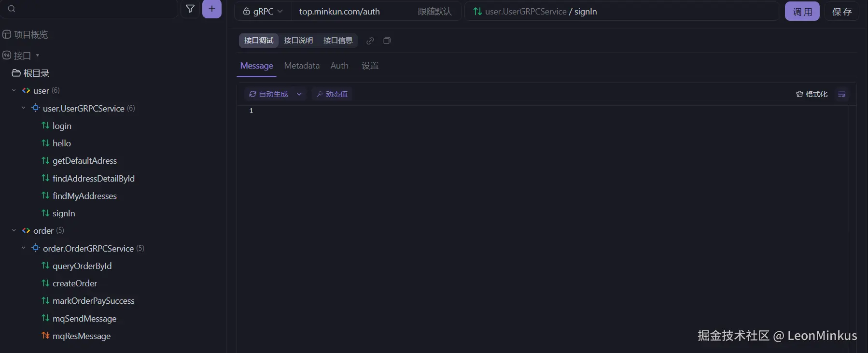Click the user.UserGRPCService service icon

click(x=36, y=108)
